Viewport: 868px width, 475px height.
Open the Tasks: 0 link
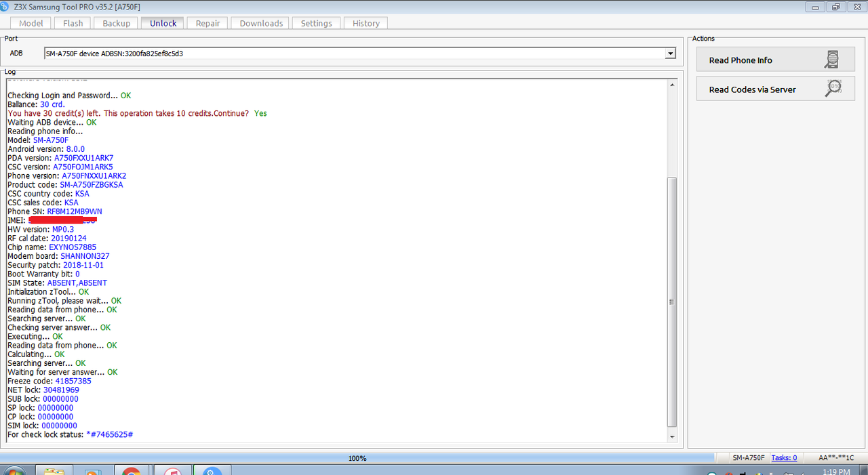784,458
